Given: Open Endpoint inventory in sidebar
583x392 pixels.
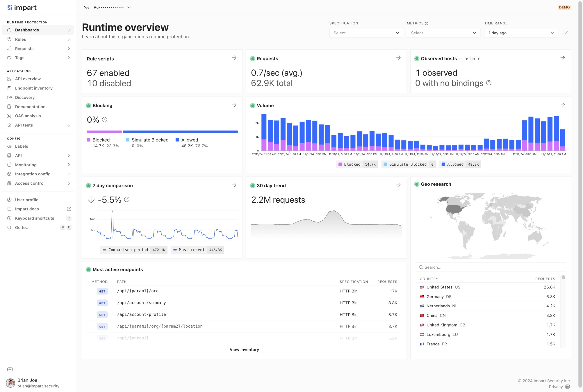Looking at the screenshot, I should [x=33, y=88].
